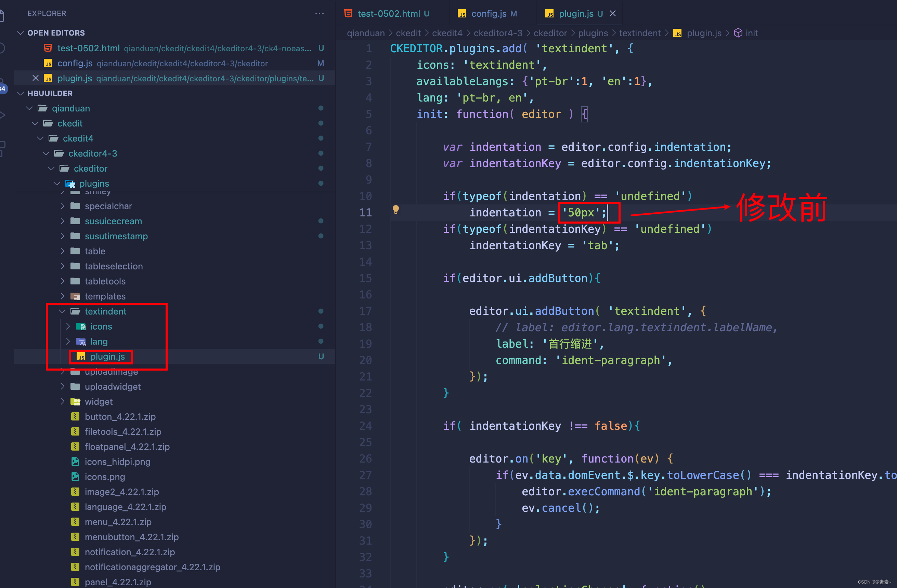Open icons_hidpi.png image file
This screenshot has height=588, width=897.
[x=117, y=462]
